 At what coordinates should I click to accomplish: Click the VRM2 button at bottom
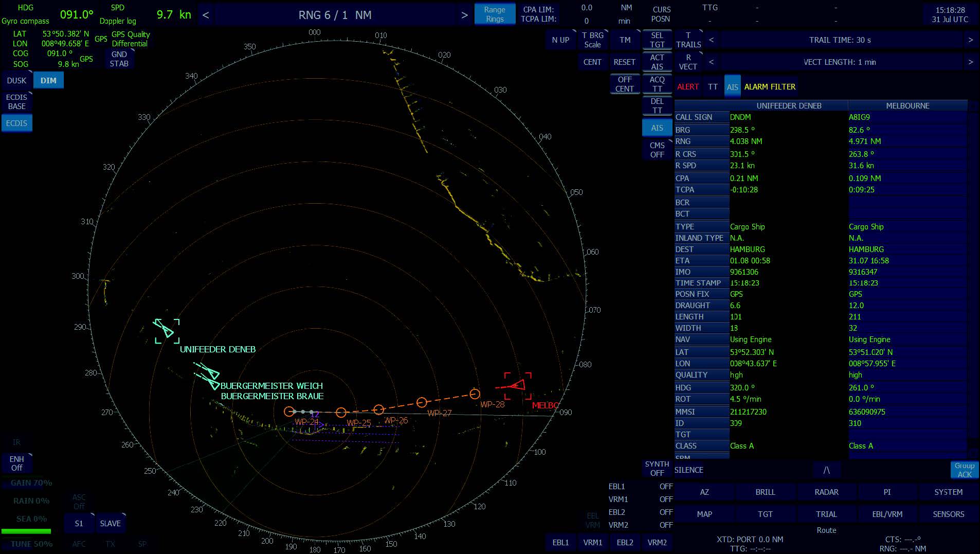click(x=657, y=542)
